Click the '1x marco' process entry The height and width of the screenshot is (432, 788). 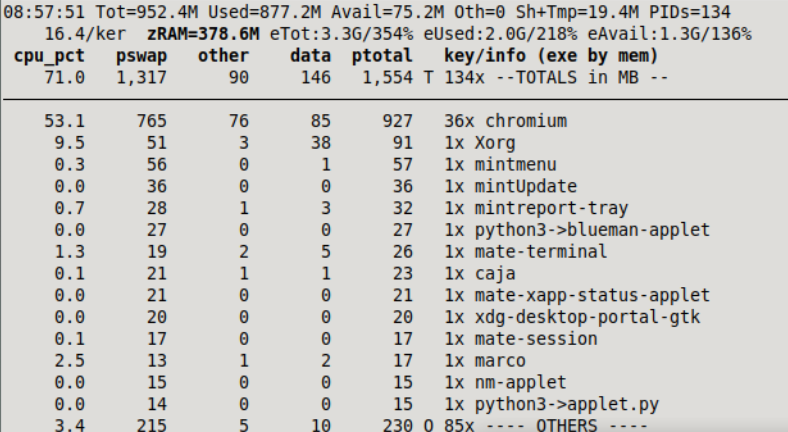(x=484, y=361)
